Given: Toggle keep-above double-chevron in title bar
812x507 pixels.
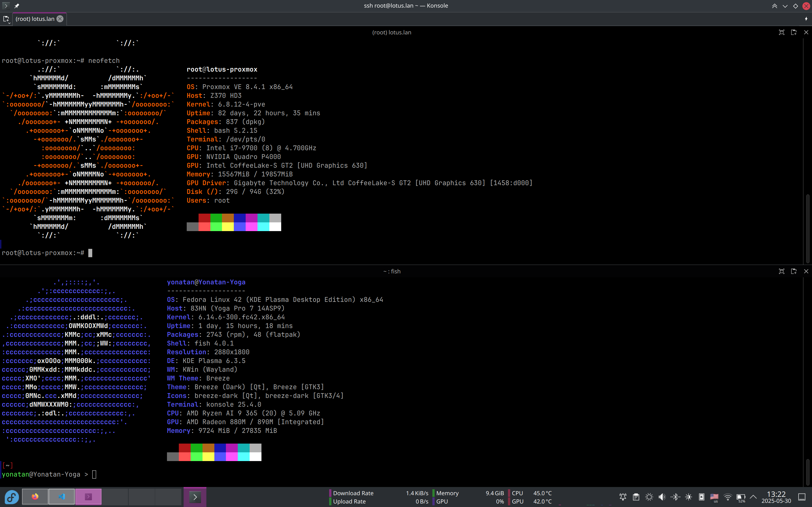Looking at the screenshot, I should [x=774, y=6].
